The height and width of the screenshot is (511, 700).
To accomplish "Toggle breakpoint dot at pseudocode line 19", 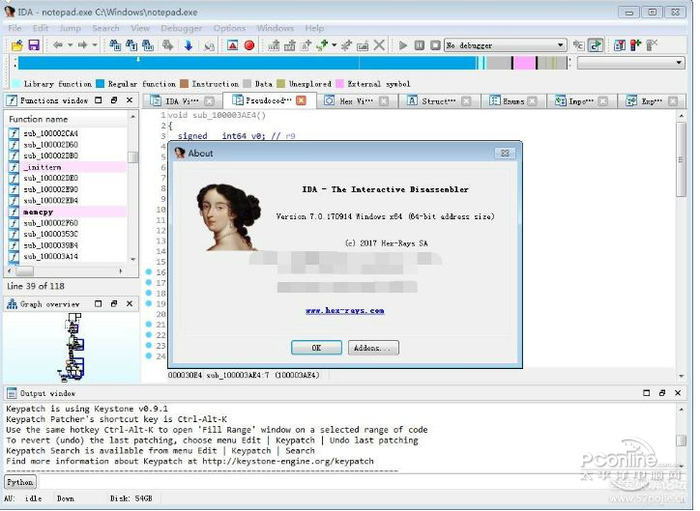I will pos(149,303).
